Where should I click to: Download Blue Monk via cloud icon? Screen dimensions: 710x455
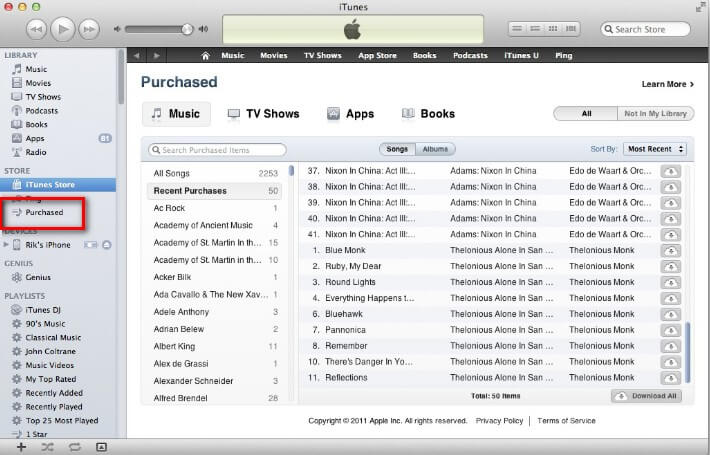(x=671, y=251)
